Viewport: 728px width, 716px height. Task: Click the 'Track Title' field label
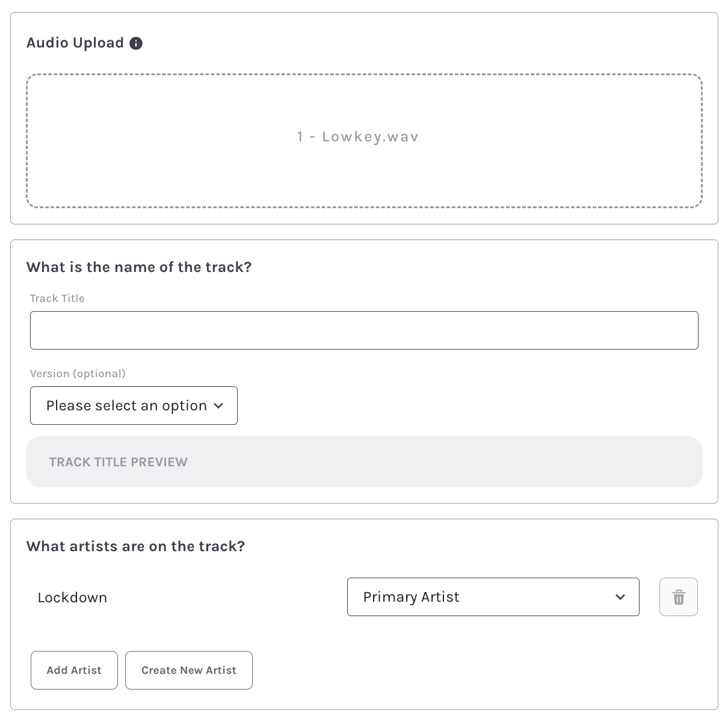click(x=57, y=298)
